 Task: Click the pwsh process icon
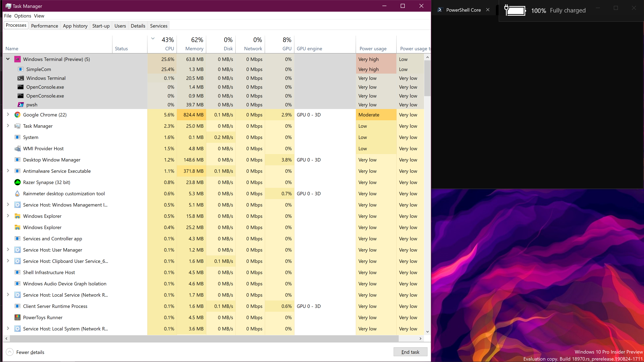[21, 105]
